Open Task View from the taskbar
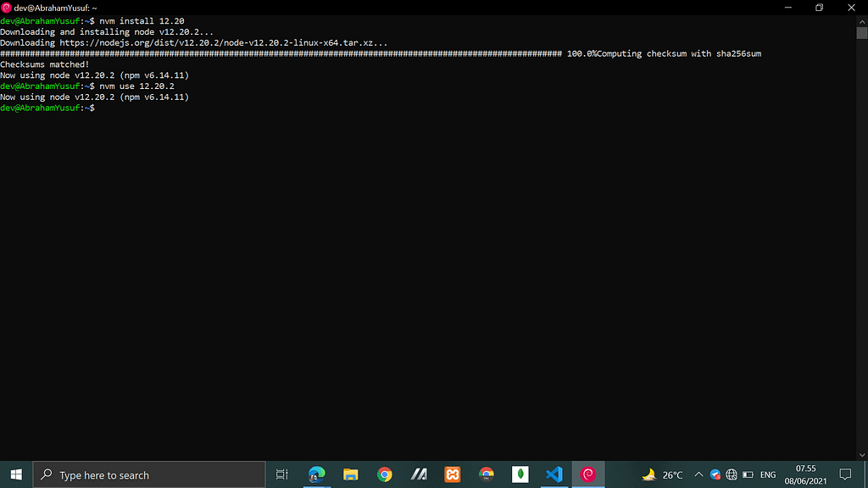 (x=281, y=474)
